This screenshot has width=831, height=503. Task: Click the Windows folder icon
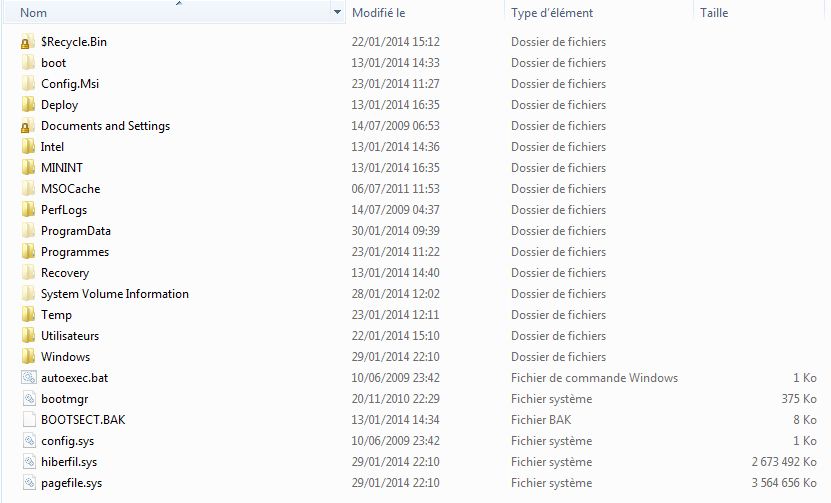click(x=28, y=357)
